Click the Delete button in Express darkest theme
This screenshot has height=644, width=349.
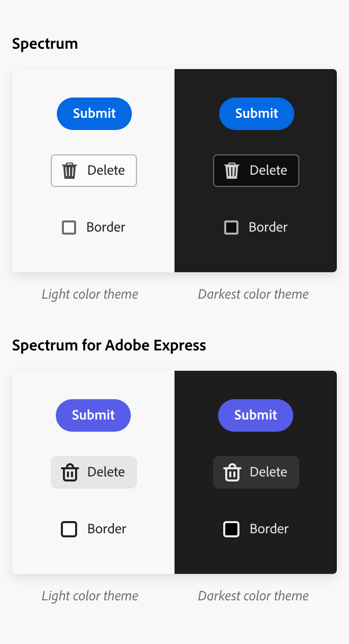pyautogui.click(x=256, y=472)
